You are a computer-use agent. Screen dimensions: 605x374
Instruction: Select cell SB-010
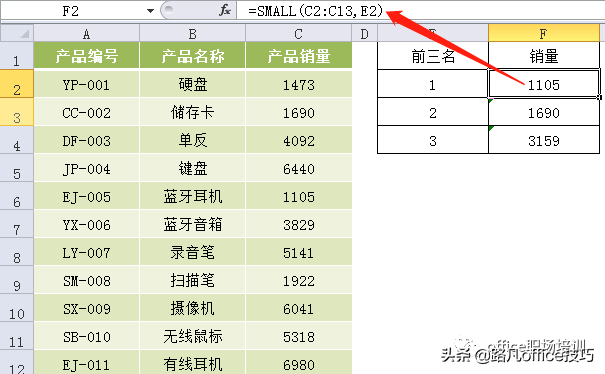[86, 336]
